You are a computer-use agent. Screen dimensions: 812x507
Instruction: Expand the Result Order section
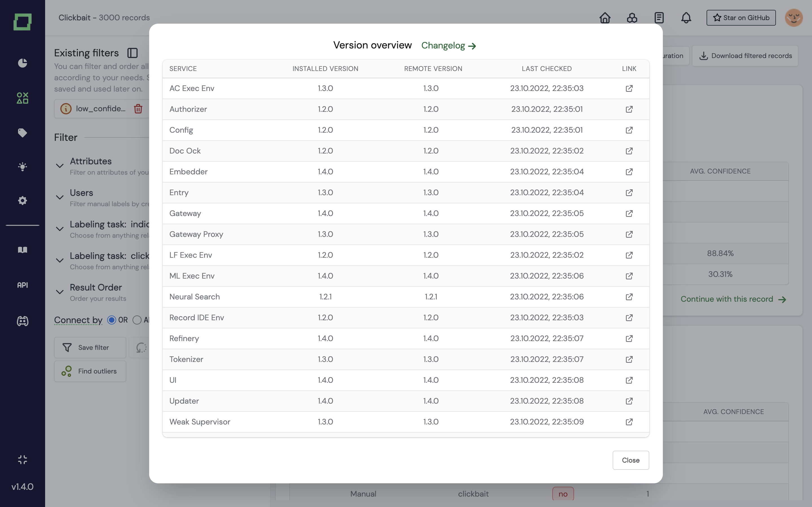(60, 292)
